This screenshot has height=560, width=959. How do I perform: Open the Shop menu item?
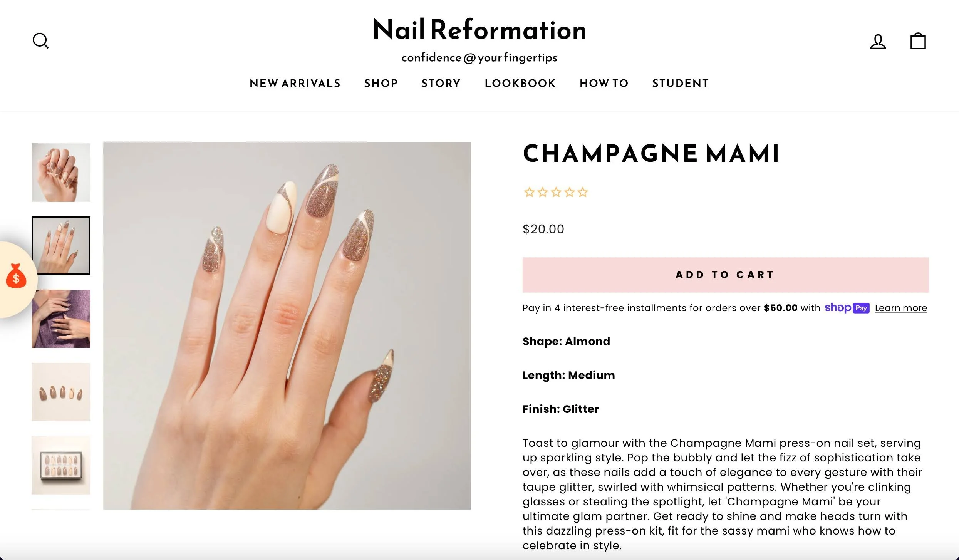tap(381, 83)
